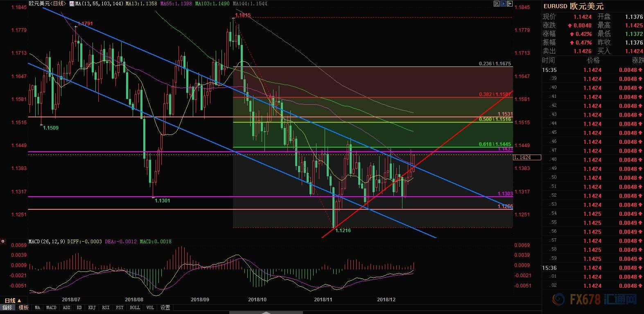Click the 卖出 price 1.1426

[582, 51]
